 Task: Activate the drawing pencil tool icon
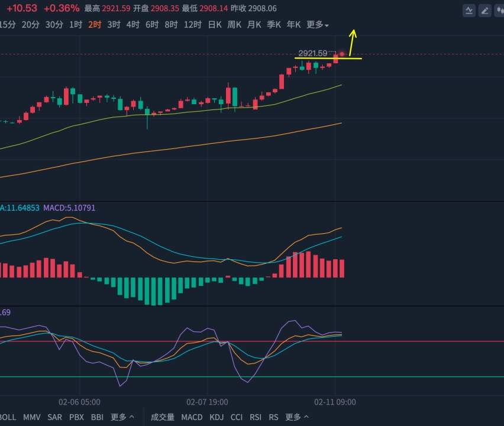(x=484, y=11)
